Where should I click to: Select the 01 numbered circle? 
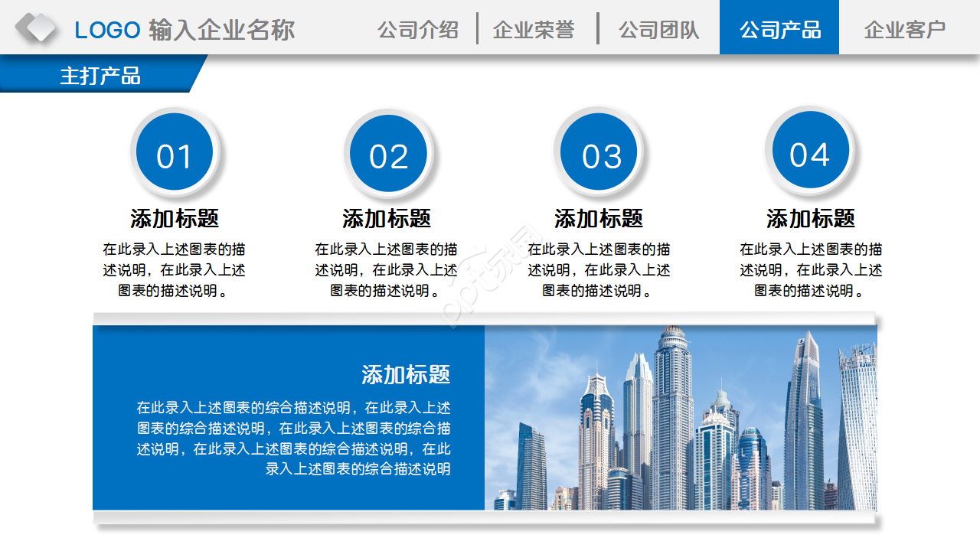pos(175,152)
